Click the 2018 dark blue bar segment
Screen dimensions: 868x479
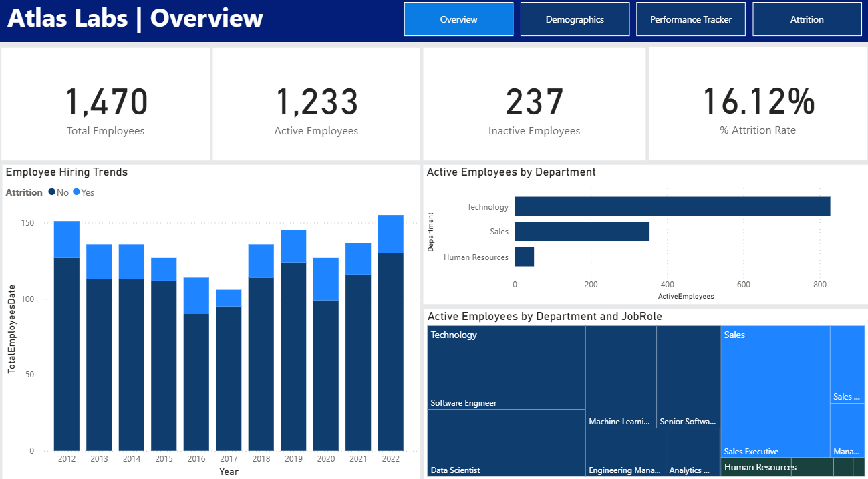coord(261,364)
